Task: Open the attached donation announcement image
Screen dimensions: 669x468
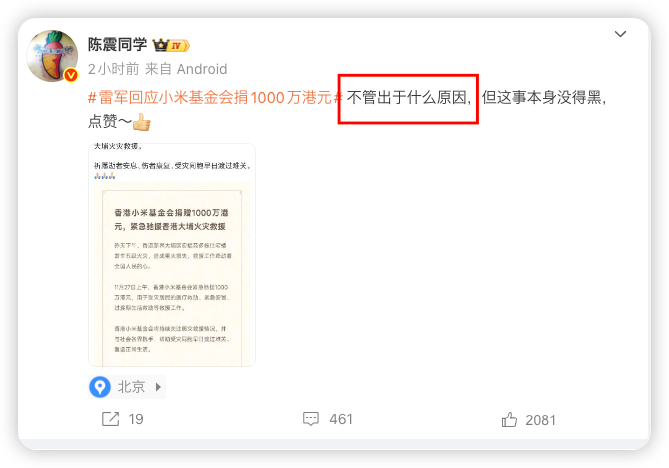Action: click(x=172, y=255)
